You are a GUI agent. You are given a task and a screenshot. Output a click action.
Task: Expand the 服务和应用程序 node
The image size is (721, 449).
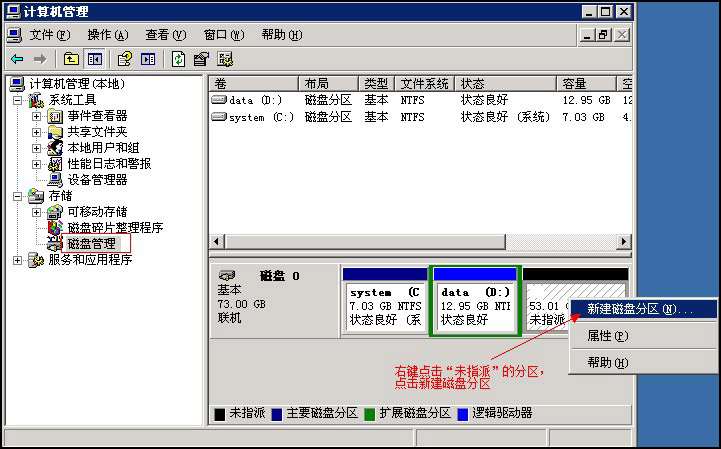(x=17, y=260)
